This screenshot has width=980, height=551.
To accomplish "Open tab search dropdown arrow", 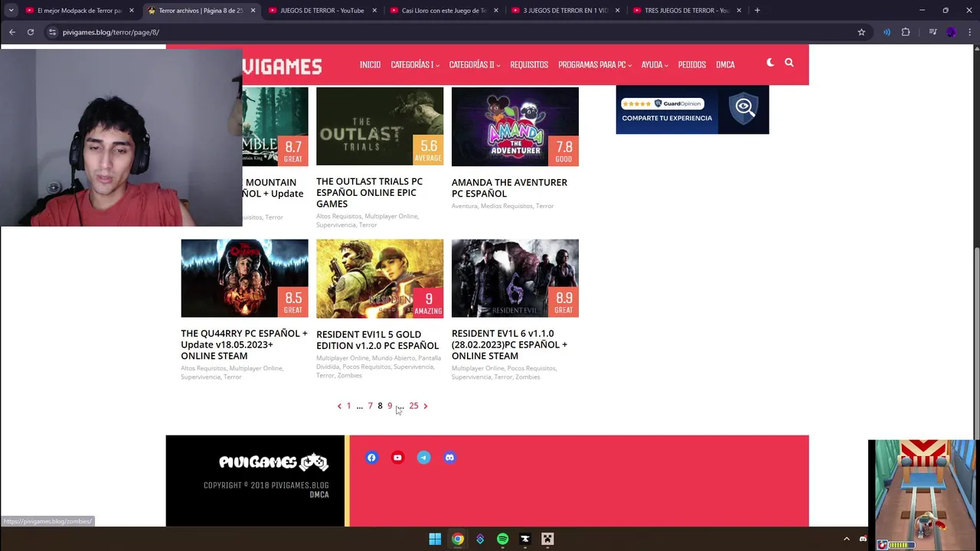I will [11, 11].
